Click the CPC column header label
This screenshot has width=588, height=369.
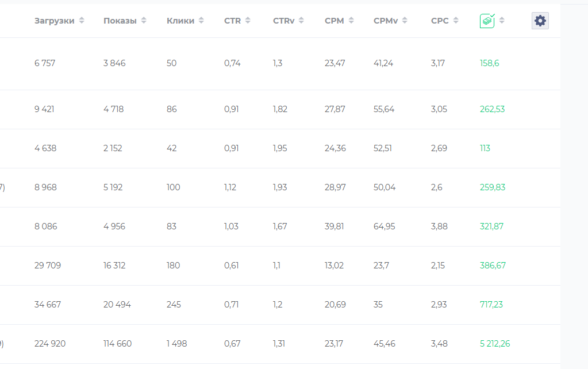[x=440, y=21]
